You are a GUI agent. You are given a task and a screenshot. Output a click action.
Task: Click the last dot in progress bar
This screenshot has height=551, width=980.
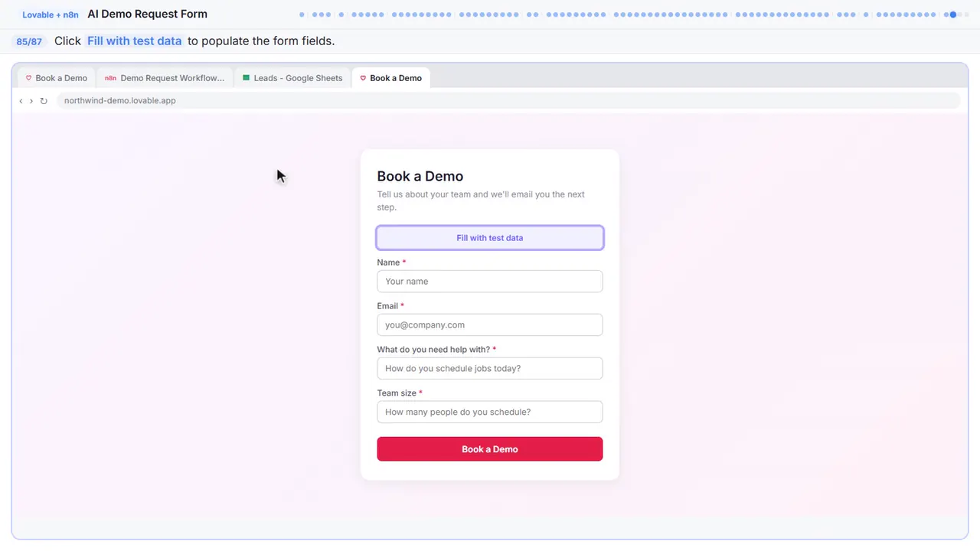(966, 15)
